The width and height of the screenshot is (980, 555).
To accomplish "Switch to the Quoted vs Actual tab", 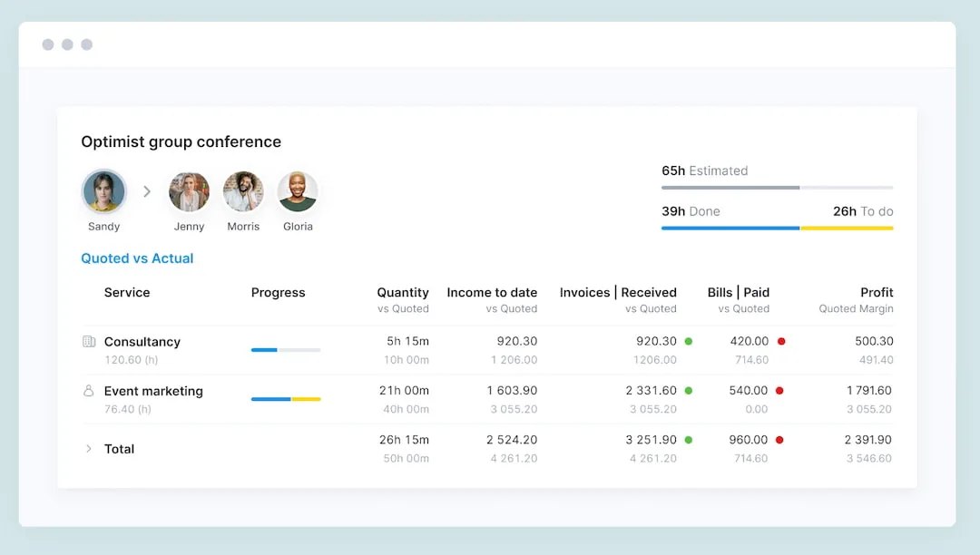I will (x=137, y=258).
